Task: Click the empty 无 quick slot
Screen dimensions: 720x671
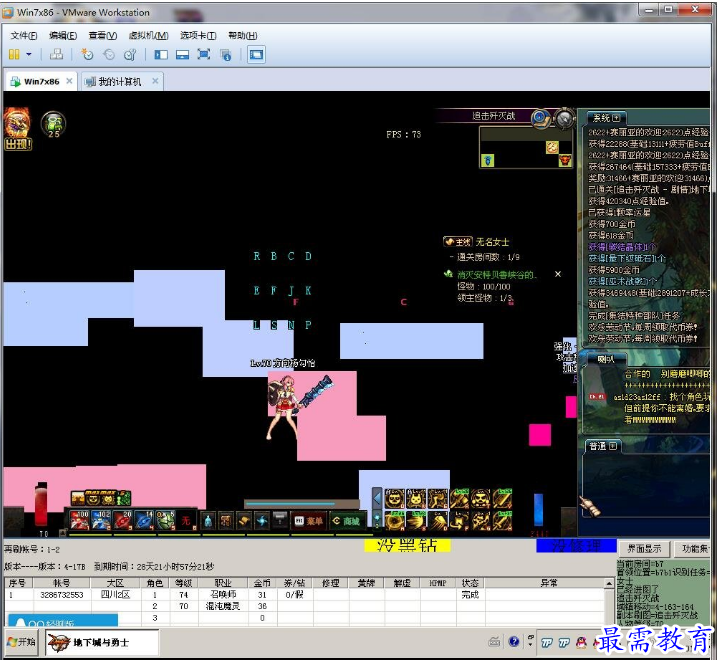Action: coord(186,520)
